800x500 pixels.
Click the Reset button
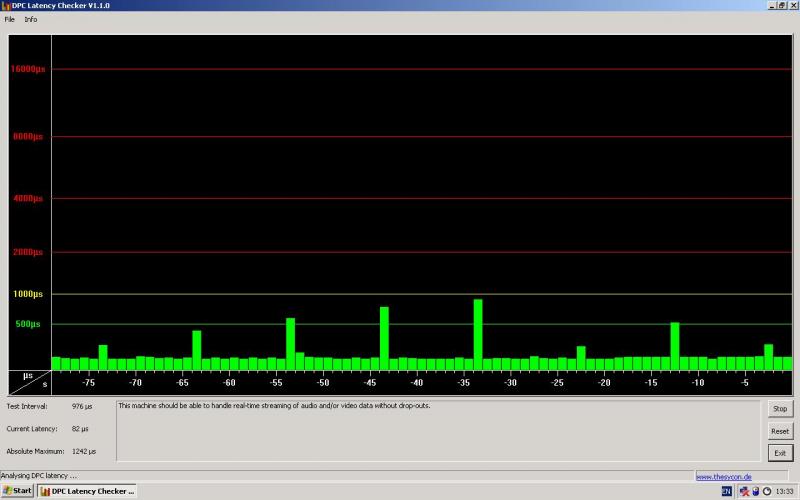(780, 431)
